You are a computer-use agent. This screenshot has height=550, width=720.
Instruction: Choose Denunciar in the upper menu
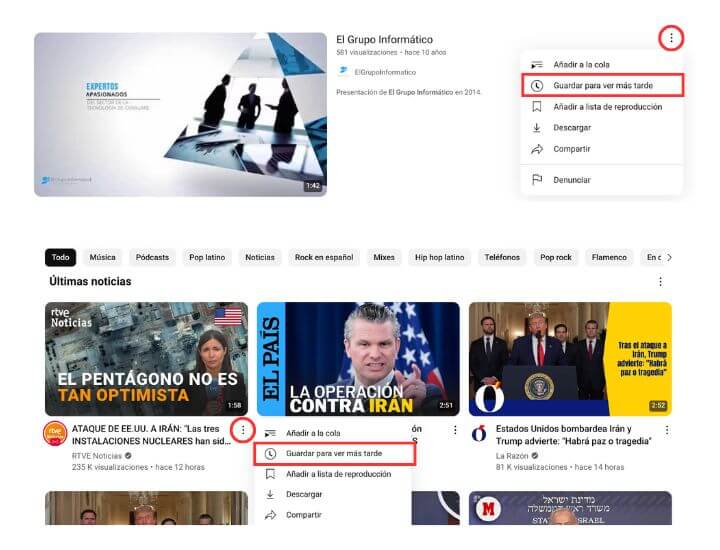[x=602, y=180]
